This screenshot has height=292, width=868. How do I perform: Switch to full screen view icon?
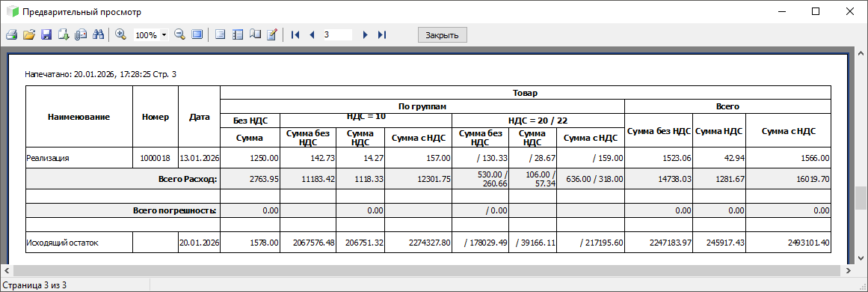[x=197, y=35]
